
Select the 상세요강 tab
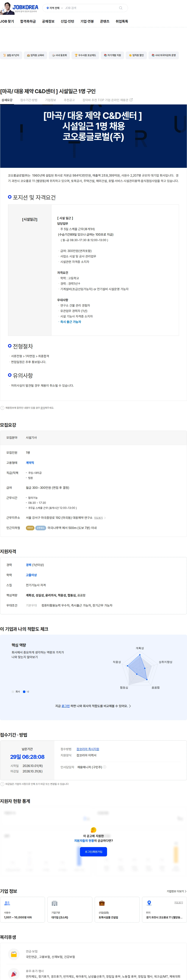tap(7, 100)
